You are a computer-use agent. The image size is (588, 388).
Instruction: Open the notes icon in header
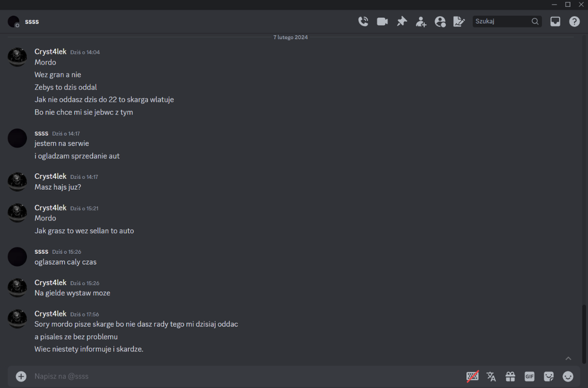(x=459, y=21)
